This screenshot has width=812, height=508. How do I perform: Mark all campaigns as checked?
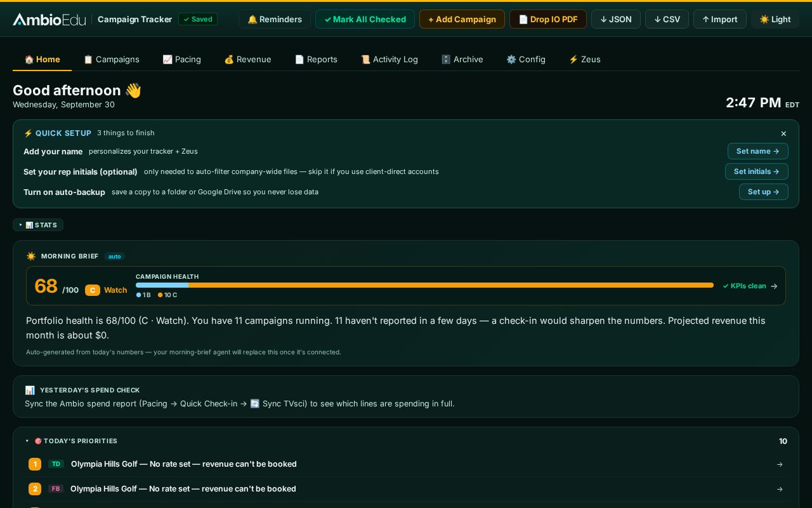365,19
